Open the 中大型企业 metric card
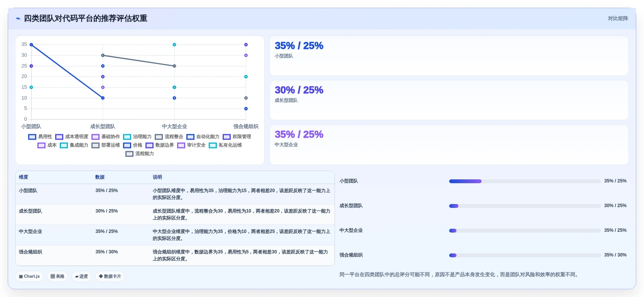Image resolution: width=644 pixels, height=297 pixels. (x=449, y=145)
